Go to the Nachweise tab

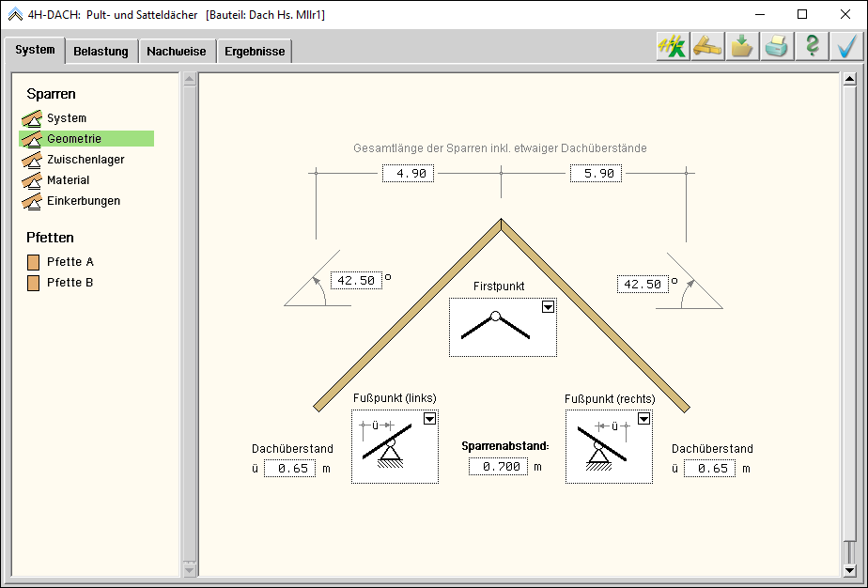[x=177, y=52]
